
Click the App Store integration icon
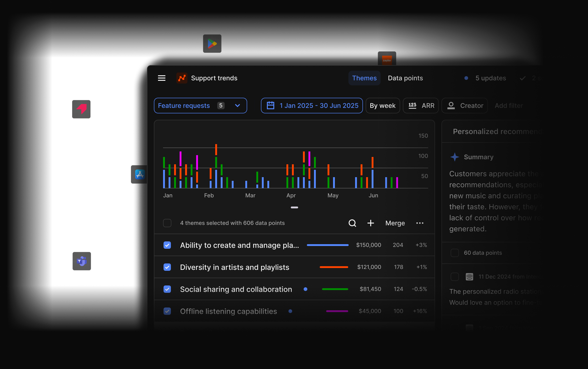pyautogui.click(x=140, y=174)
